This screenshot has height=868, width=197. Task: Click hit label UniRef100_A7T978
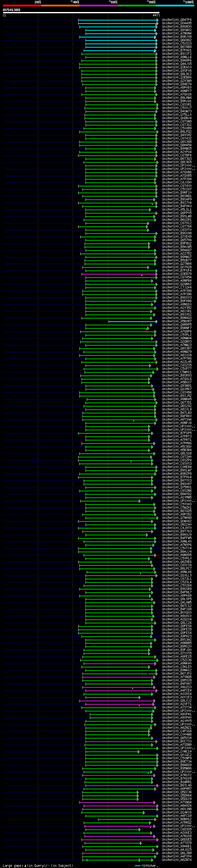click(x=177, y=843)
